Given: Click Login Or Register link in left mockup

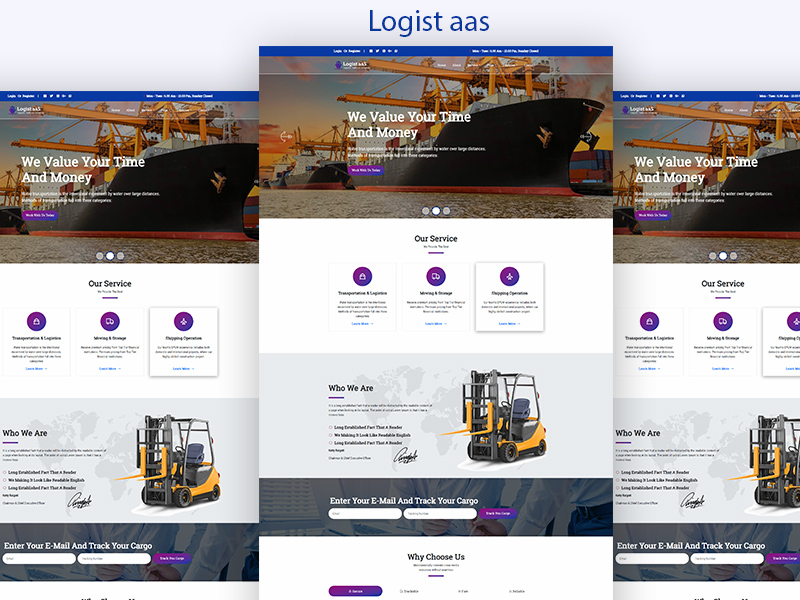Looking at the screenshot, I should (x=21, y=96).
